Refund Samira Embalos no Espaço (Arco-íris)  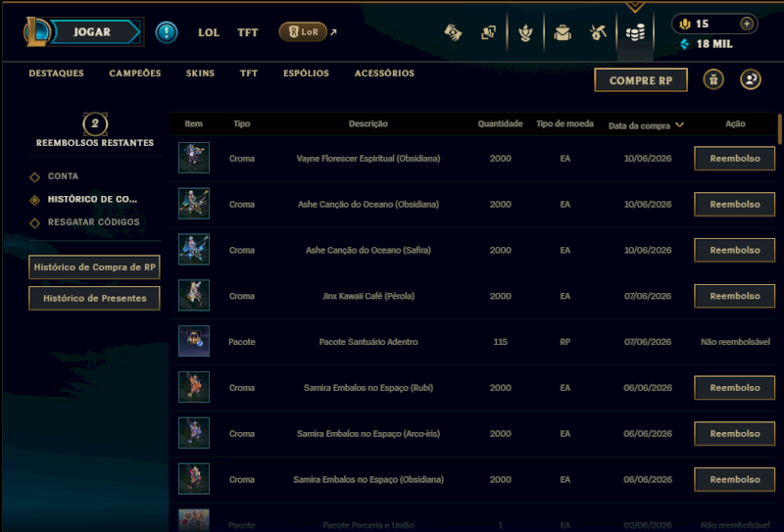[x=734, y=433]
